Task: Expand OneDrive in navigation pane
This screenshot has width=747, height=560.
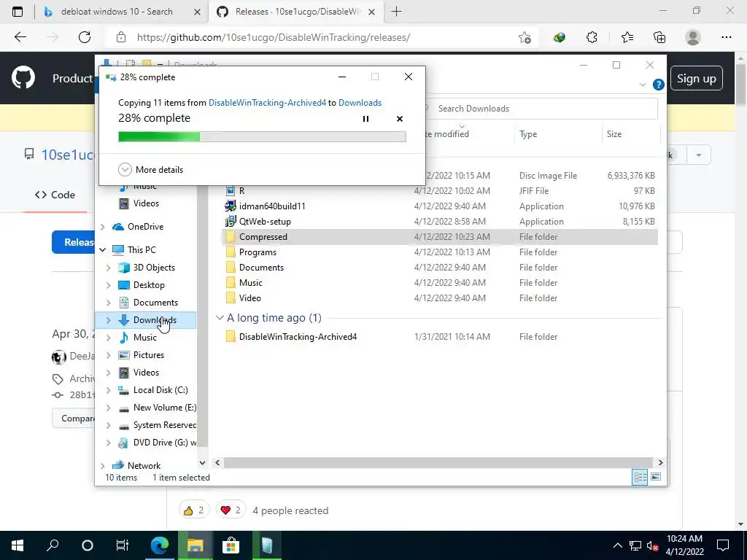Action: (102, 227)
